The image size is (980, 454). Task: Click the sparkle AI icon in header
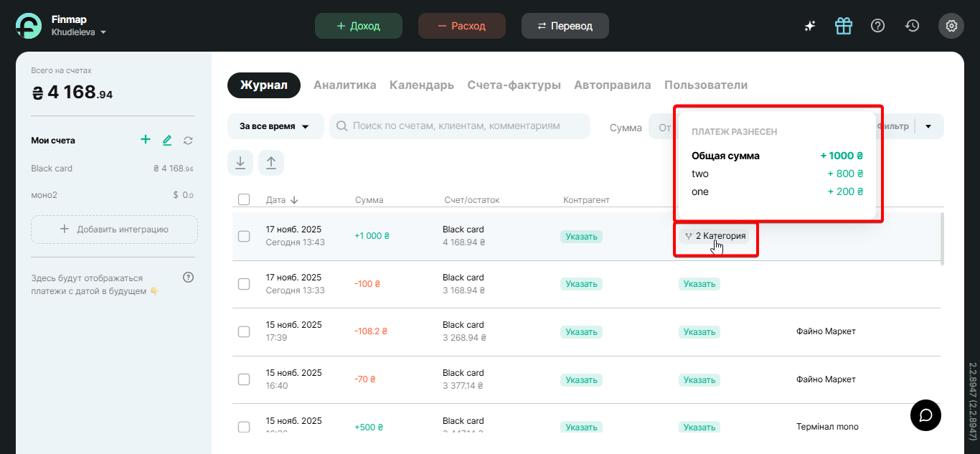[x=809, y=26]
